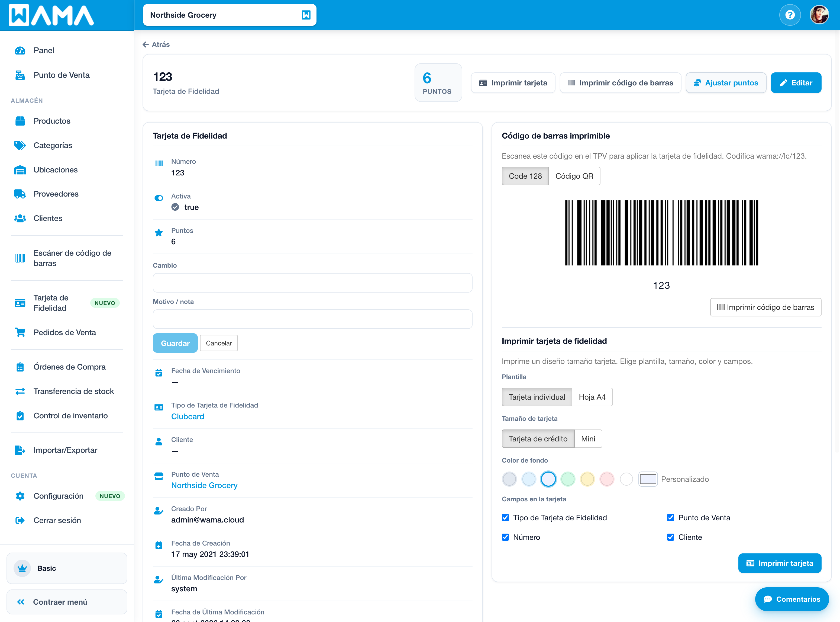Open the Northside Grocery store selector
The width and height of the screenshot is (840, 622).
point(230,15)
